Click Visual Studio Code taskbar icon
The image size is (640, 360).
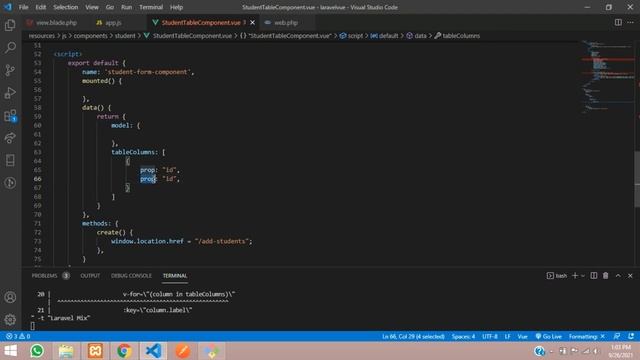click(x=153, y=351)
